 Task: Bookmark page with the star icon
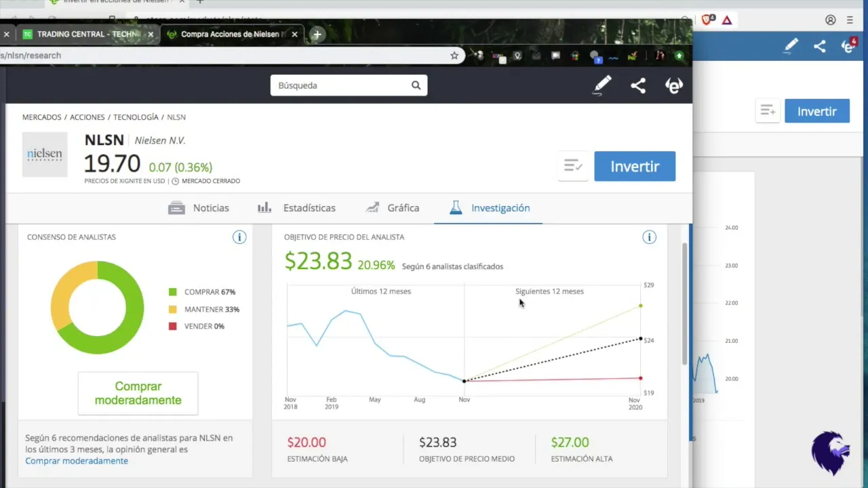click(454, 56)
